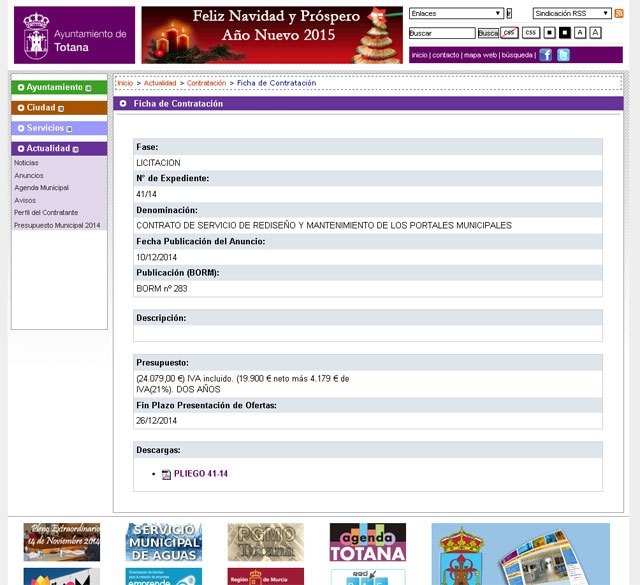Disable styles with the crossed-out css button
This screenshot has width=640, height=585.
point(509,33)
